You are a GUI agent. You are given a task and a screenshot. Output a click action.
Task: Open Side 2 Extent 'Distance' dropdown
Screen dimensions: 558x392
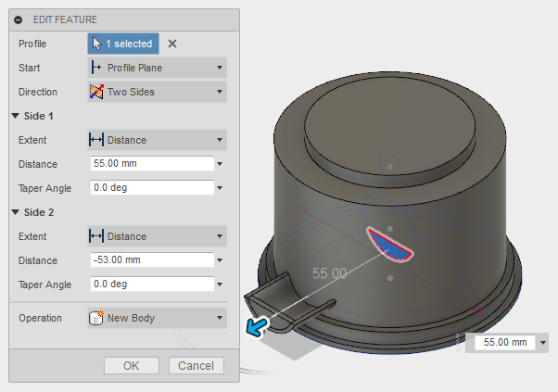coord(157,236)
